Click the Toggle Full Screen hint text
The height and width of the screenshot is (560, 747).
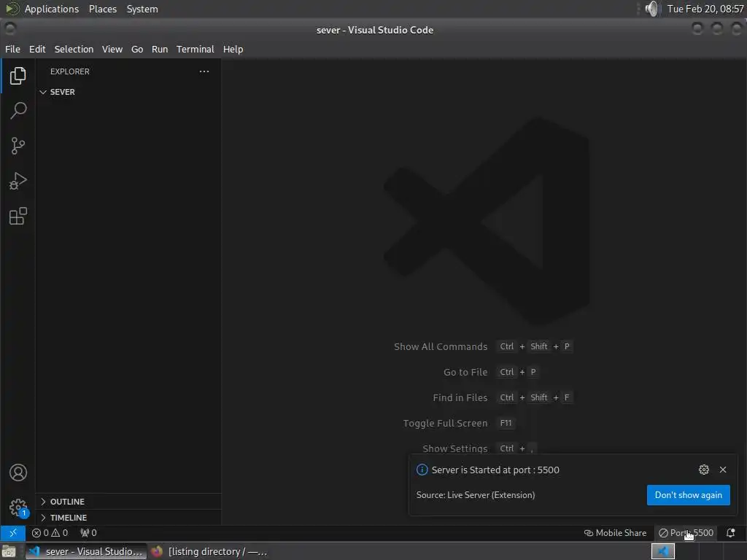(x=445, y=424)
